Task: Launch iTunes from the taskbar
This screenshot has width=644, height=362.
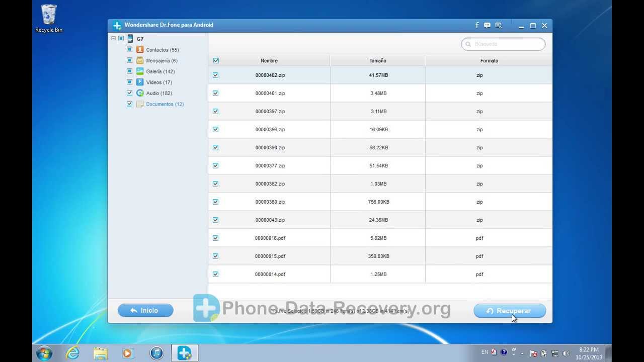Action: [x=156, y=353]
